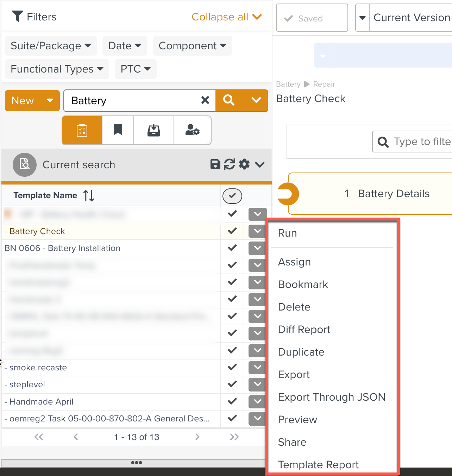The height and width of the screenshot is (476, 452).
Task: Toggle checkmark for smoke recaste row
Action: click(232, 367)
